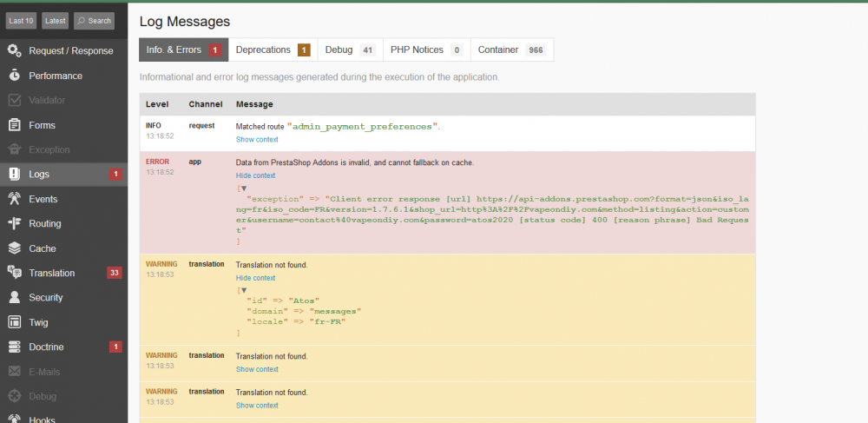Open the Performance stopwatch icon
868x423 pixels.
[x=15, y=76]
